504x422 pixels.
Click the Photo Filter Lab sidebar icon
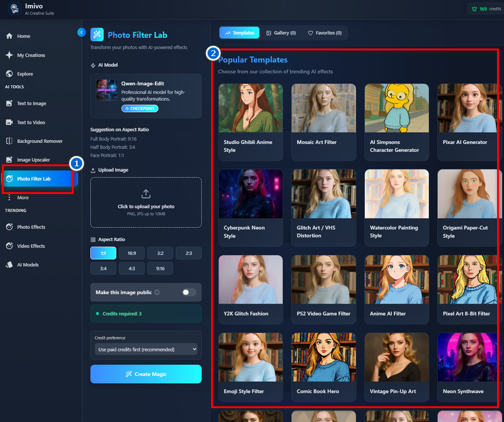tap(9, 179)
